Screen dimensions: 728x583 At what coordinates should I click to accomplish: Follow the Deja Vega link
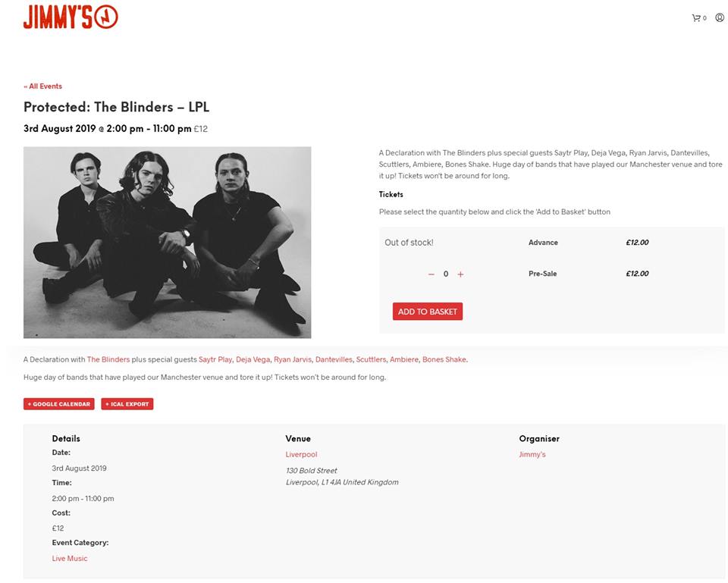click(x=253, y=359)
